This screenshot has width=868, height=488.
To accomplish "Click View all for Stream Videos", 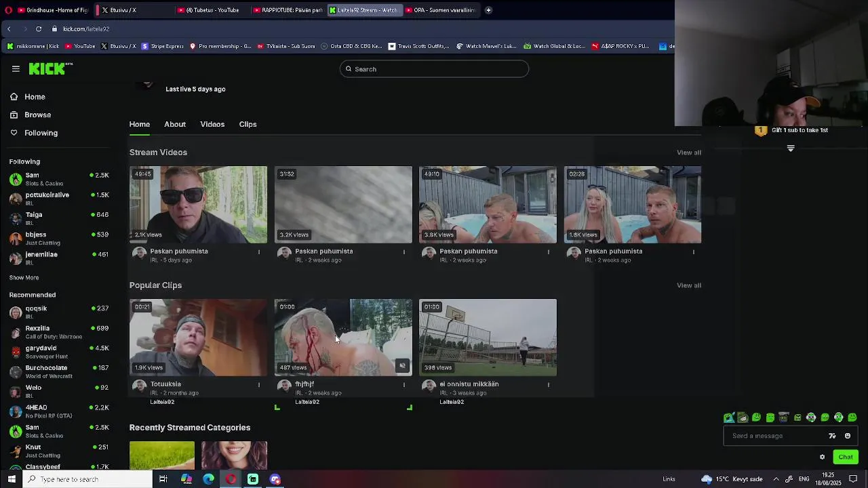I will (689, 152).
